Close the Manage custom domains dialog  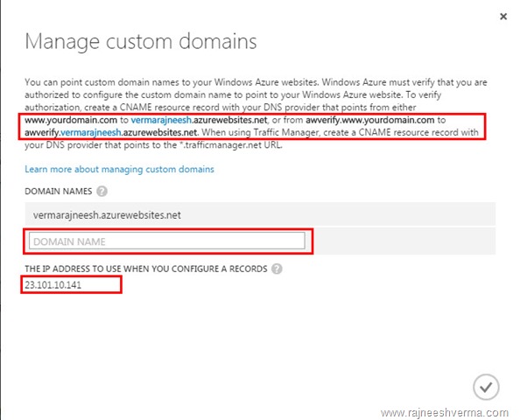[x=503, y=17]
